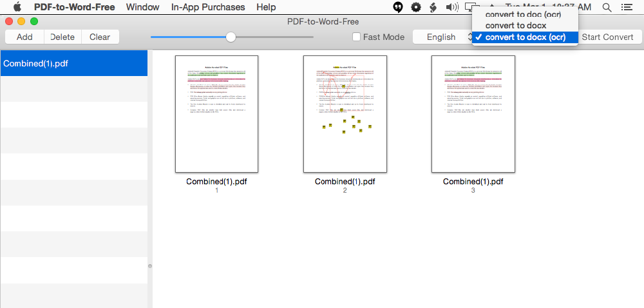Select page 3 thumbnail of Combined(1).pdf
The width and height of the screenshot is (644, 308).
[473, 114]
